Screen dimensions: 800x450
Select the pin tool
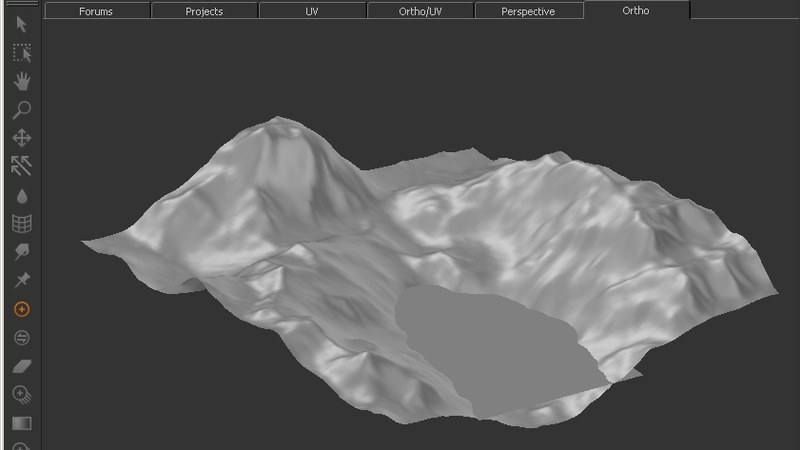point(21,280)
